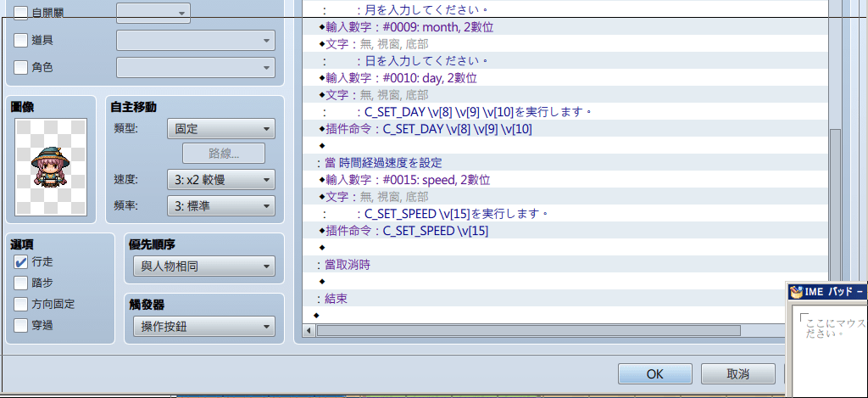Click the disabled 路線... button
868x398 pixels.
(x=224, y=154)
